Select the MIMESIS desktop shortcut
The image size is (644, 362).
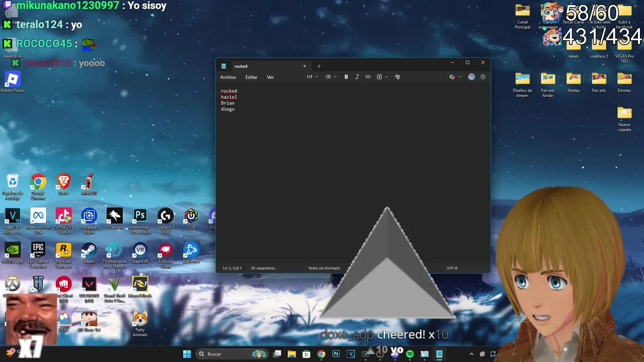point(89,185)
